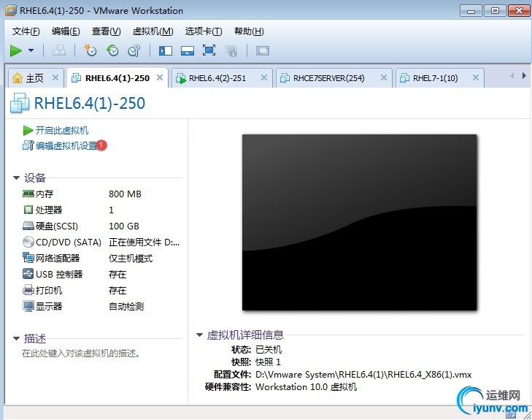This screenshot has width=532, height=420.
Task: Select the 硬盘(SCSI) device row
Action: (x=101, y=226)
